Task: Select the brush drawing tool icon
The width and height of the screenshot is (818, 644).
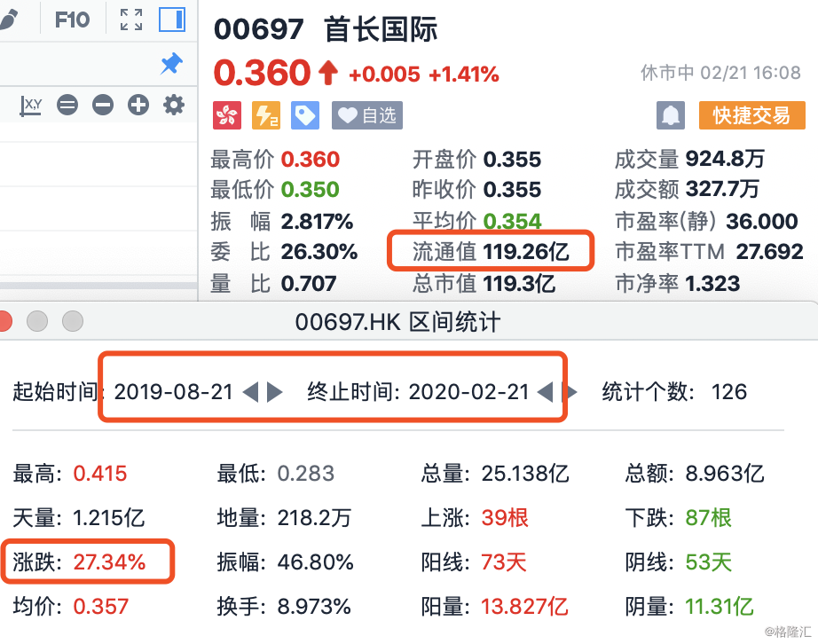Action: (8, 20)
